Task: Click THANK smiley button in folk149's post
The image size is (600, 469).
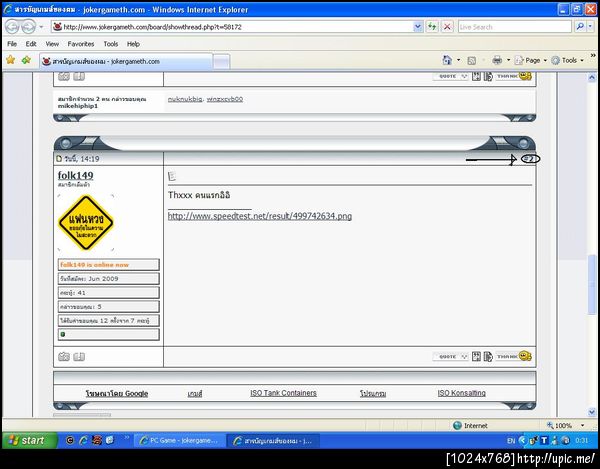Action: (514, 356)
